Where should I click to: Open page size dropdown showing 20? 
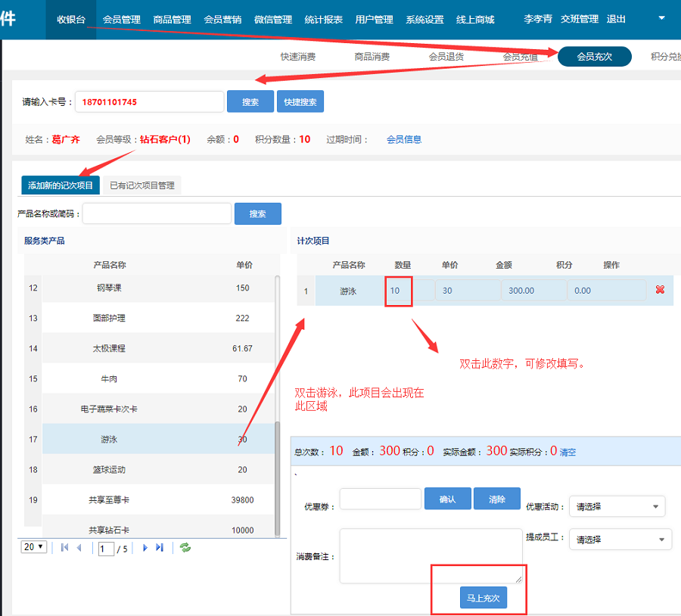pyautogui.click(x=34, y=547)
